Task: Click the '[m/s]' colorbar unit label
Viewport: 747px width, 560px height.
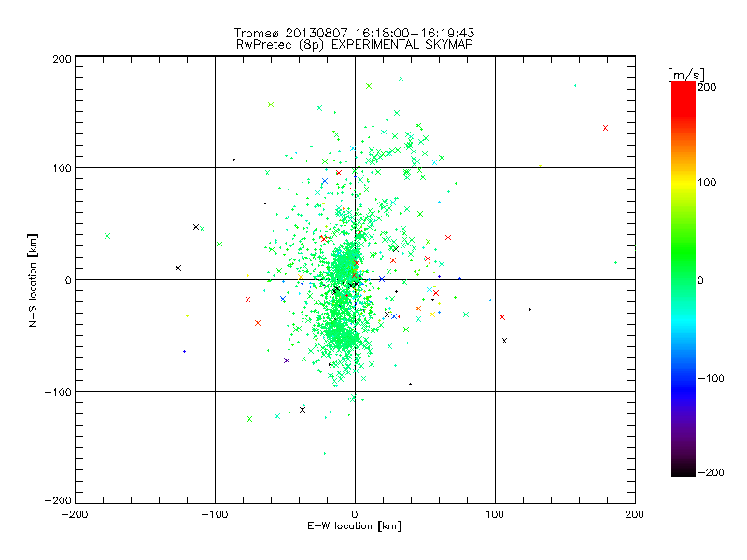Action: (x=686, y=75)
